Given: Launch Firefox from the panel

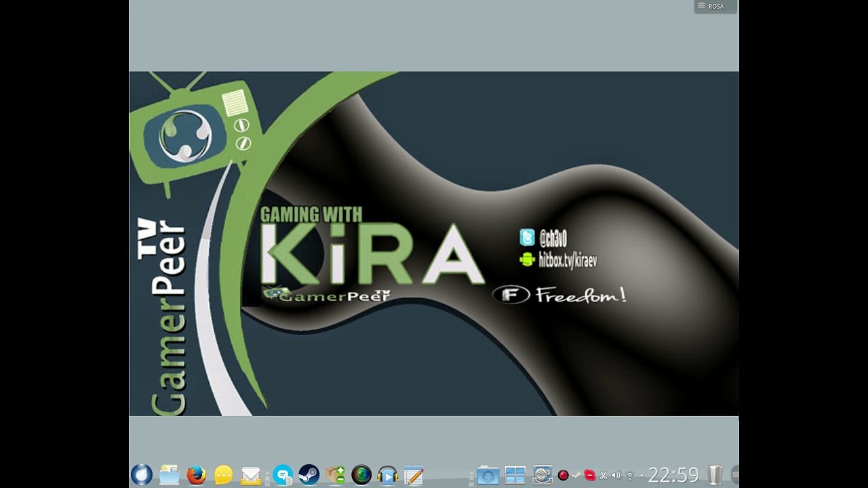Looking at the screenshot, I should click(196, 475).
